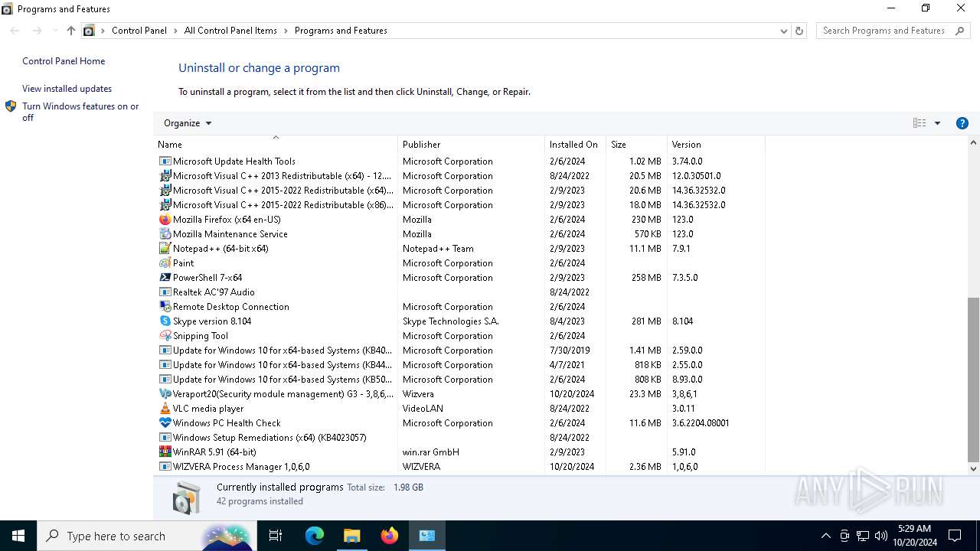The image size is (980, 551).
Task: Open the notification center icon
Action: tap(955, 536)
